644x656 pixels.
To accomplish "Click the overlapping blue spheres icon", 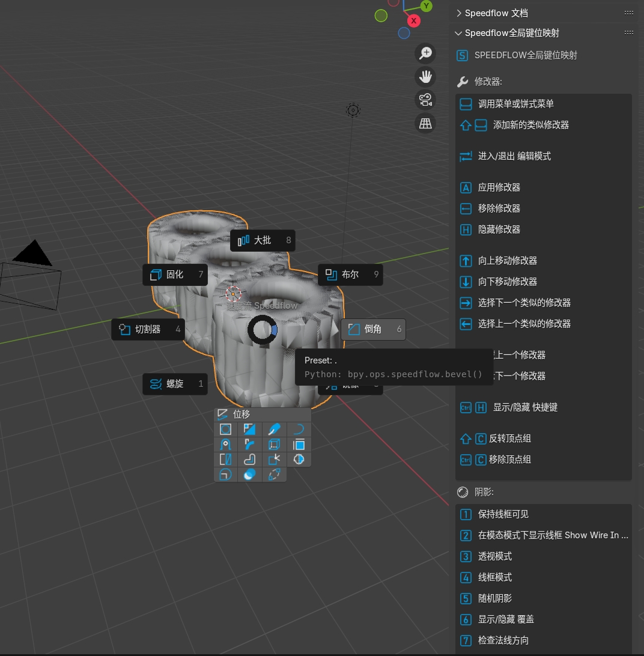I will click(x=250, y=475).
